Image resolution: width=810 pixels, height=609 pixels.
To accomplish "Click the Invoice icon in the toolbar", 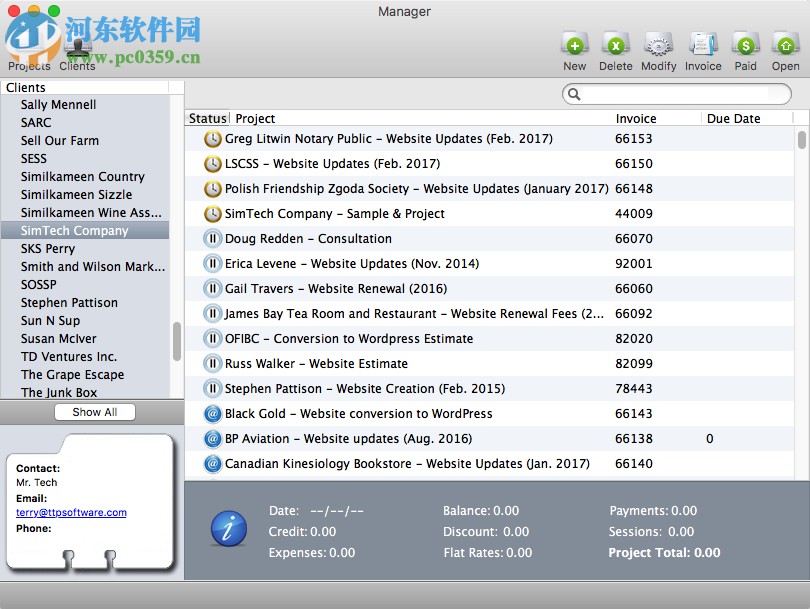I will point(703,46).
